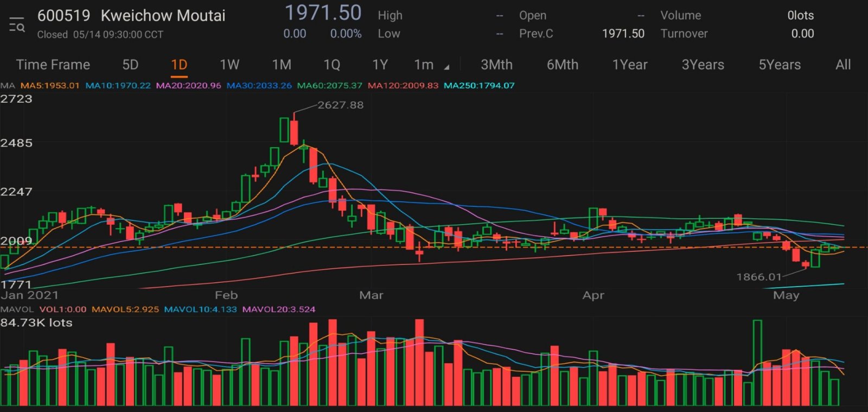Screen dimensions: 868x412
Task: Click the Turnover 0.00 value
Action: coord(802,34)
